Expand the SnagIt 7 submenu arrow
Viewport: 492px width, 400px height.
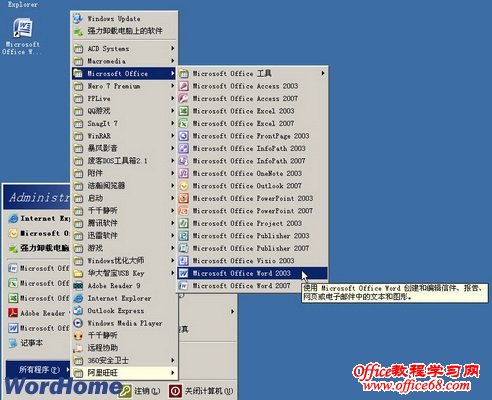tap(173, 123)
